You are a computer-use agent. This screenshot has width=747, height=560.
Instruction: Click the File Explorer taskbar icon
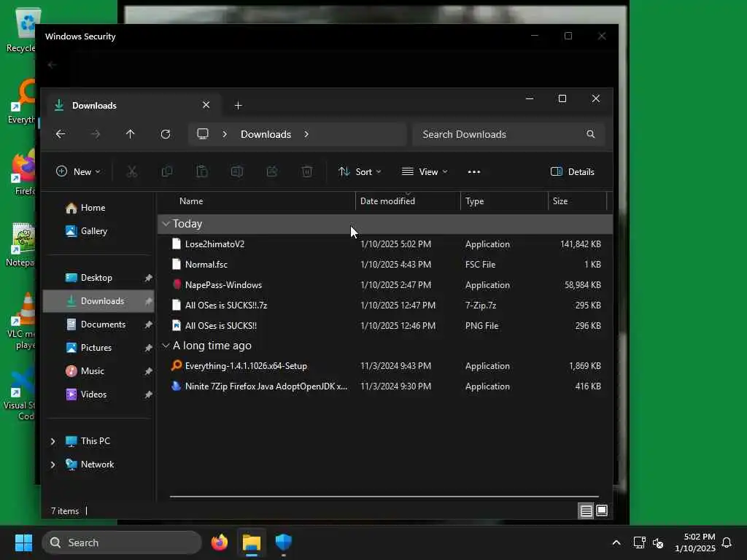pos(252,542)
